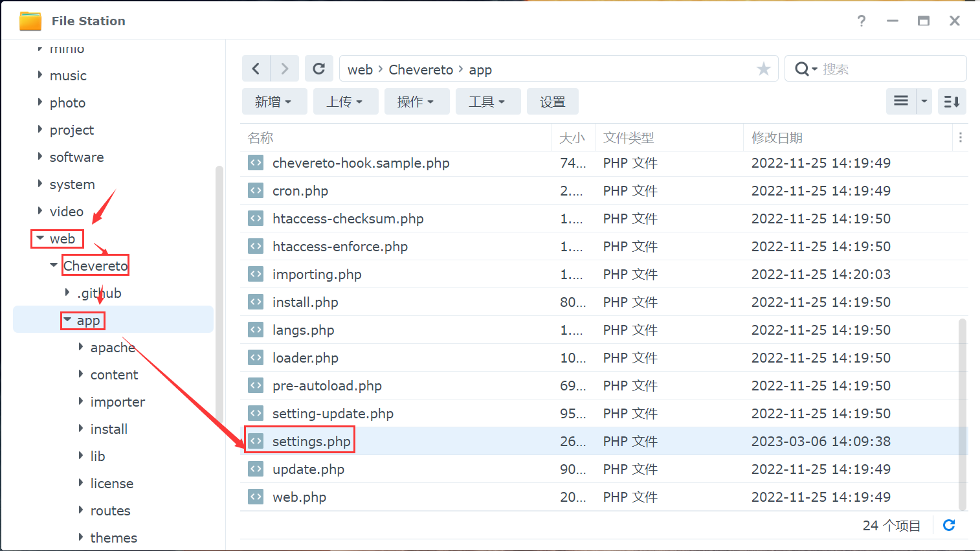980x551 pixels.
Task: Select content folder in tree
Action: [114, 375]
